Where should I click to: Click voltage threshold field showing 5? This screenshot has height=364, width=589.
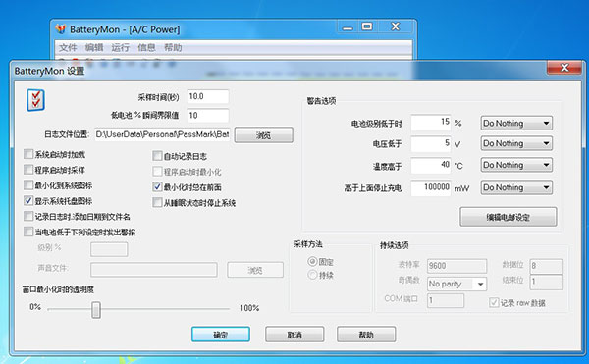pyautogui.click(x=431, y=143)
